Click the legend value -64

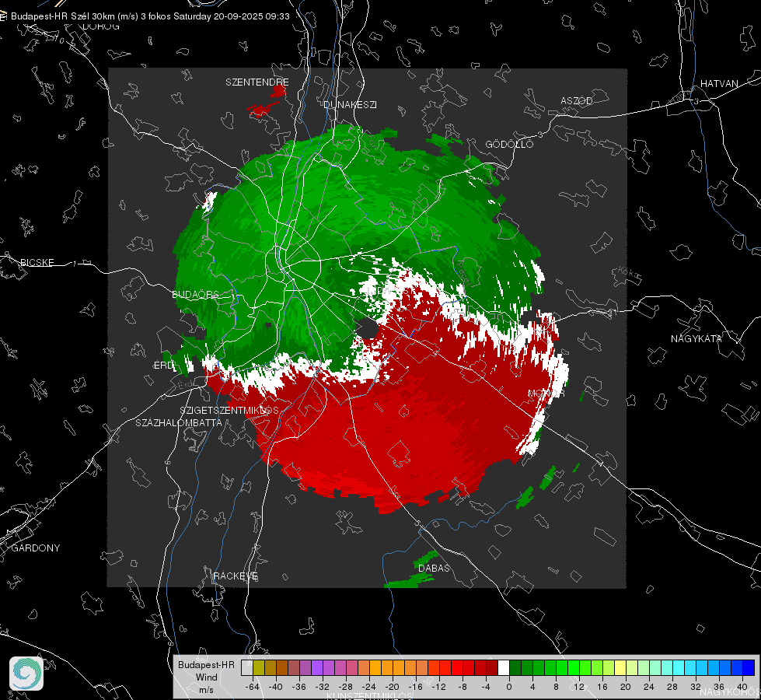click(253, 687)
